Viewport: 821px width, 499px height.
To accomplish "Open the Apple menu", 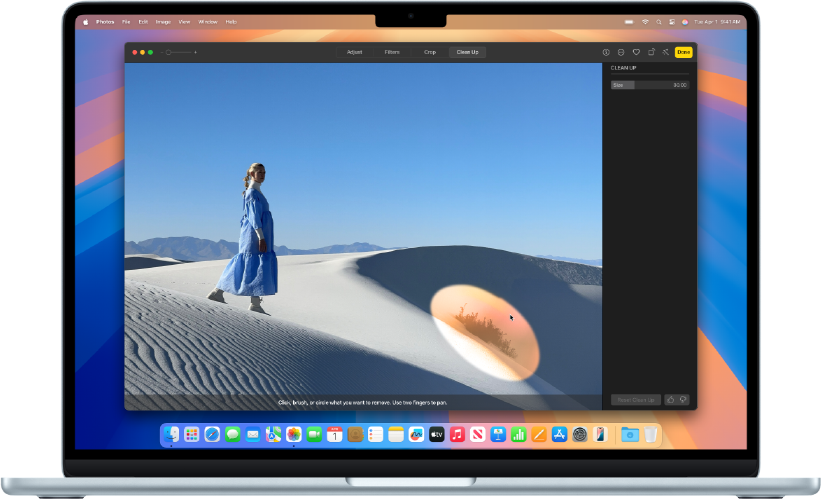I will (85, 22).
